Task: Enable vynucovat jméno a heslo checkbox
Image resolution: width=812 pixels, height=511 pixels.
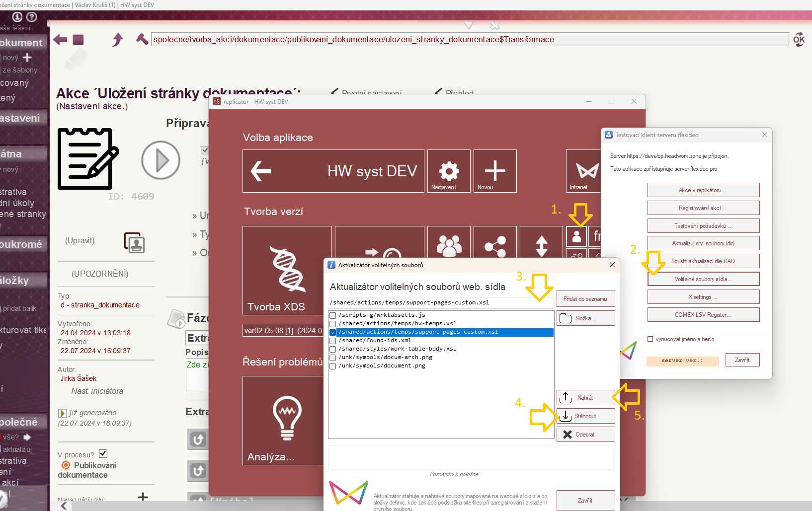Action: (650, 339)
